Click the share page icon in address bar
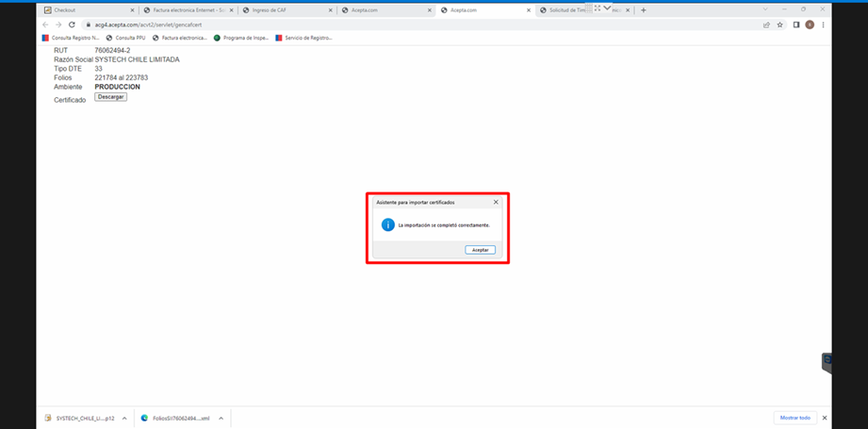Viewport: 868px width, 429px height. coord(766,25)
